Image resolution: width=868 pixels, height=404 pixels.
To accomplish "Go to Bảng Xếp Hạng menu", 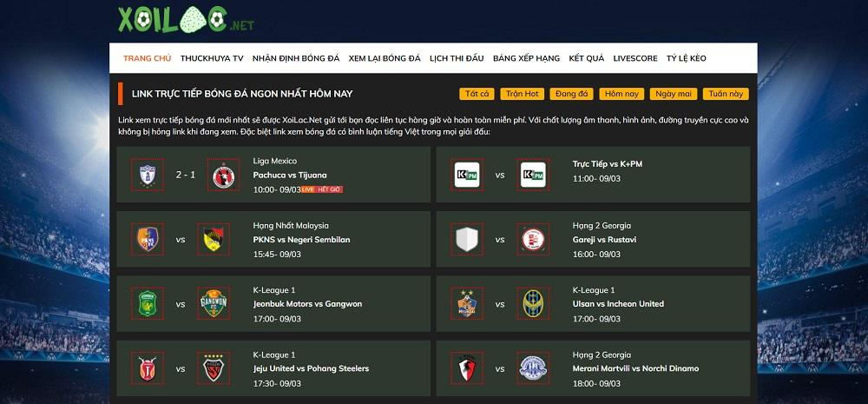I will 526,58.
